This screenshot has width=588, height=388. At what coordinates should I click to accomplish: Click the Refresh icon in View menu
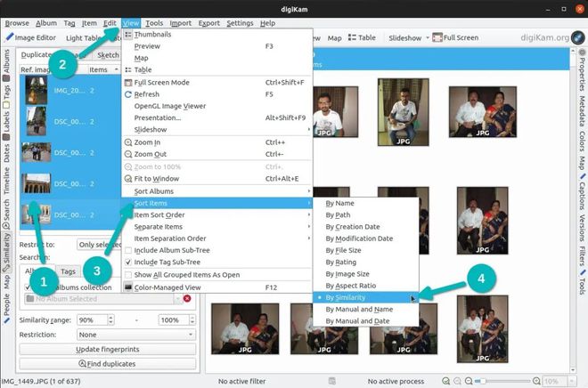tap(128, 94)
